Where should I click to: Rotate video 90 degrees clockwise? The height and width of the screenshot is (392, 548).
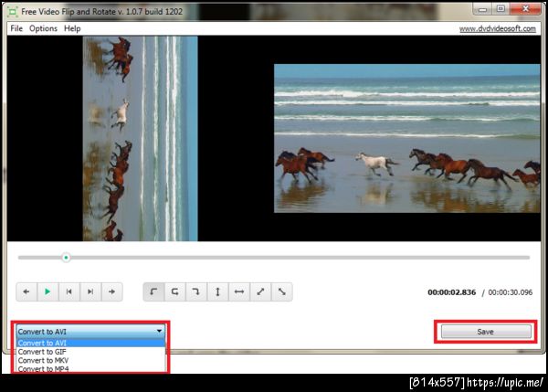(196, 291)
